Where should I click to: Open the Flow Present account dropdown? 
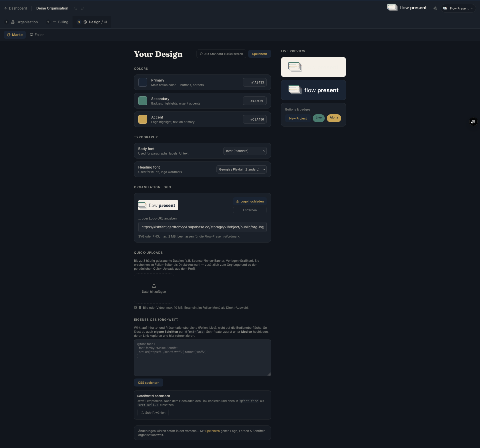[458, 8]
